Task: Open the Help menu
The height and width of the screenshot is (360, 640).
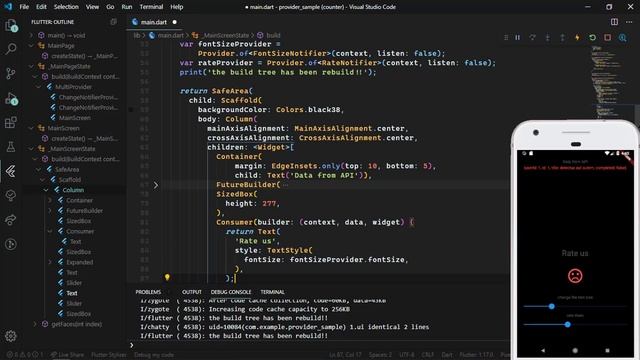Action: pos(176,7)
